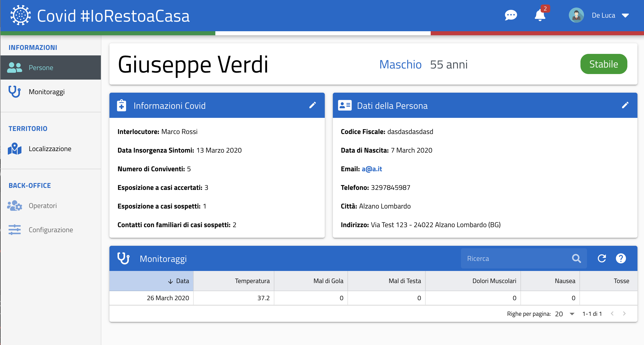The height and width of the screenshot is (345, 644).
Task: Click the green Stabile status button
Action: tap(603, 64)
